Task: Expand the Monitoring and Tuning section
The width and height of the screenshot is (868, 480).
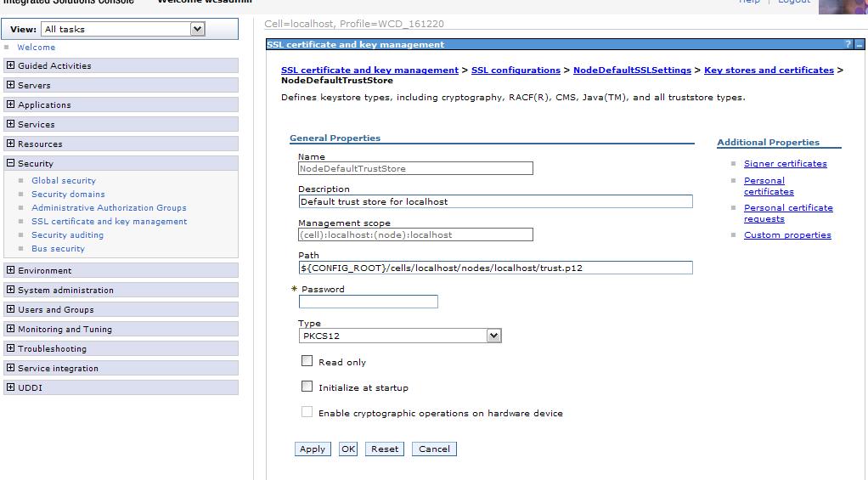Action: [10, 329]
